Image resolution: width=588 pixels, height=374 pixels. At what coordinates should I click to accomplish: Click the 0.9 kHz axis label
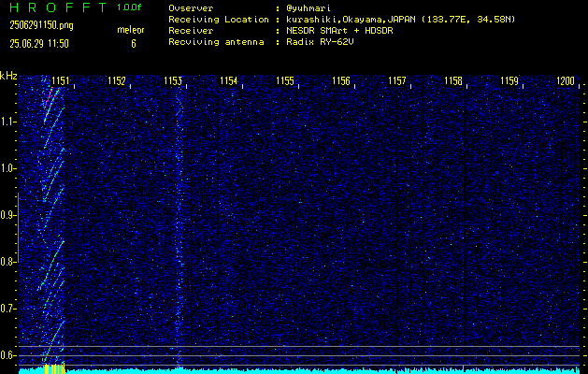tap(8, 215)
